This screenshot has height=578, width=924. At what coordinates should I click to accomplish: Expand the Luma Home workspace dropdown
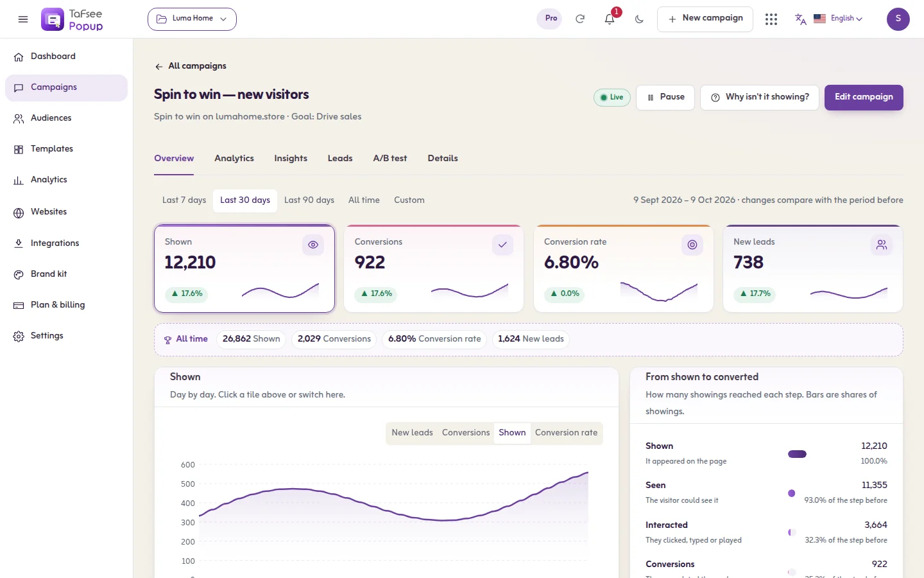[192, 19]
